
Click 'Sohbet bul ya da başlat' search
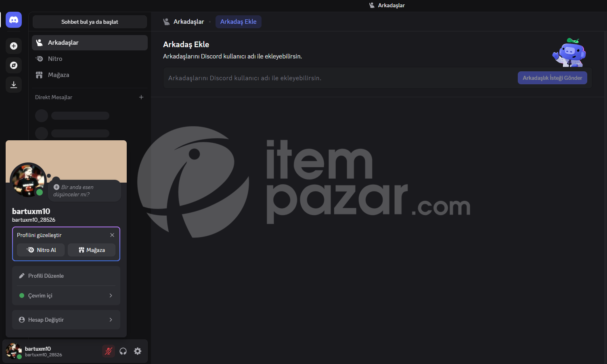[x=90, y=22]
